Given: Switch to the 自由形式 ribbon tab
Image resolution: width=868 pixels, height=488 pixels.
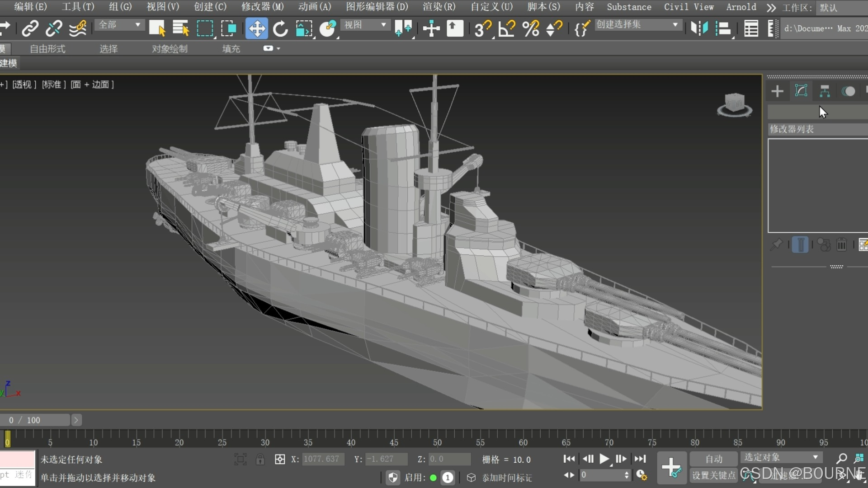Looking at the screenshot, I should pyautogui.click(x=47, y=49).
